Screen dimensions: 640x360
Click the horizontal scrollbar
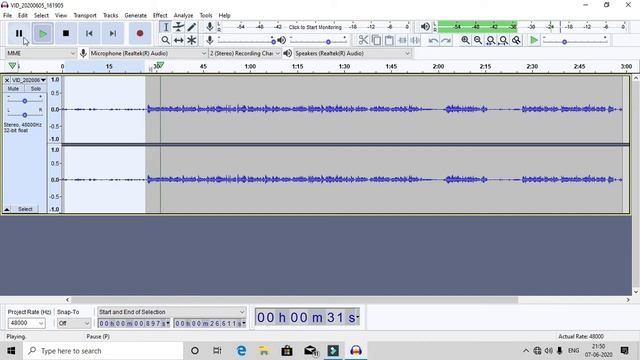(295, 300)
